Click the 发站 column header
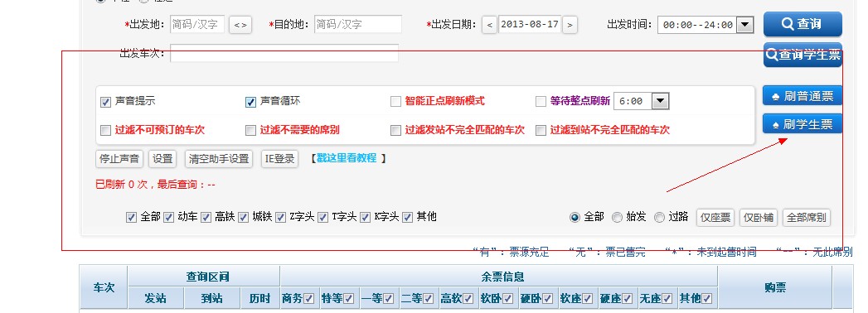The image size is (868, 313). 156,299
